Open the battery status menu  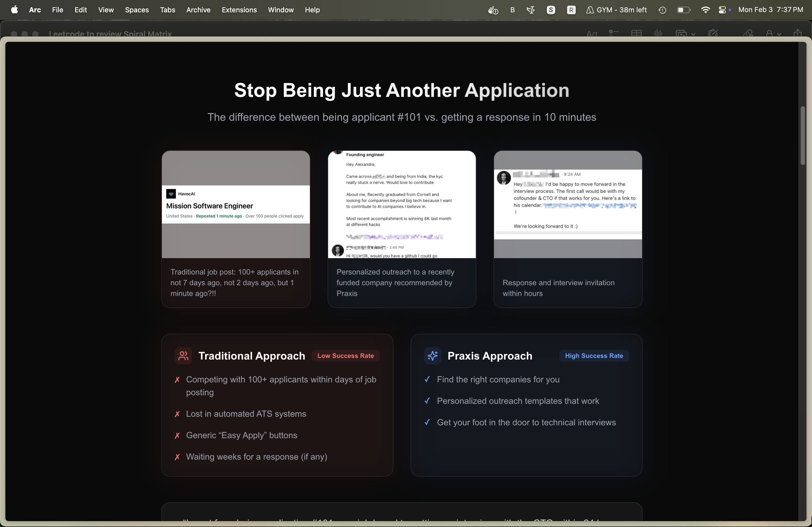point(684,10)
